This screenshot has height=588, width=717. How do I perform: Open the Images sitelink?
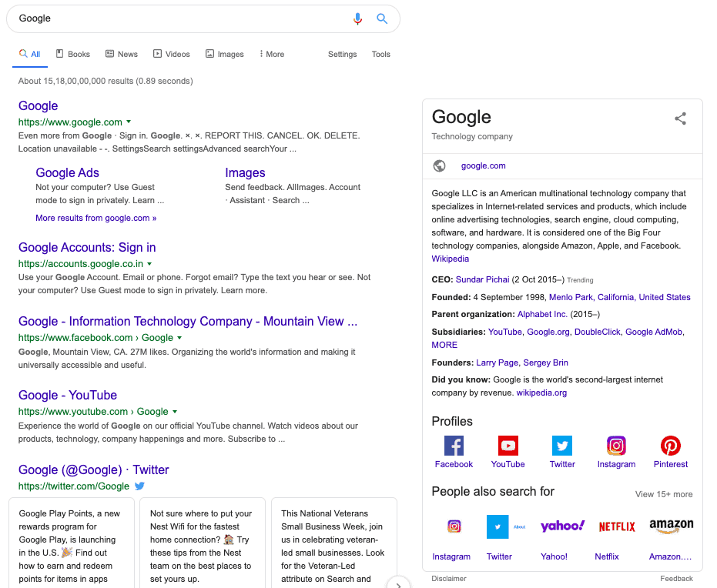coord(245,172)
